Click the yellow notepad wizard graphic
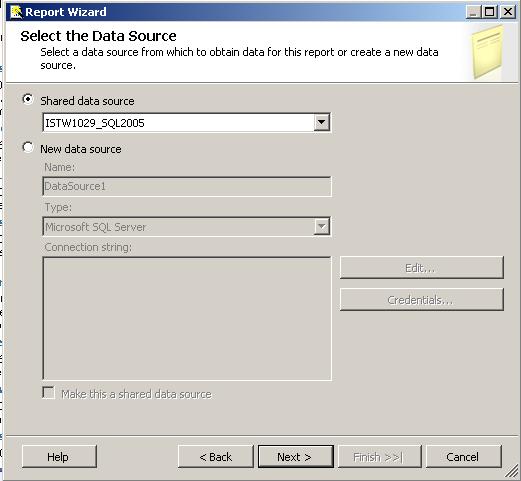The image size is (521, 481). (488, 53)
